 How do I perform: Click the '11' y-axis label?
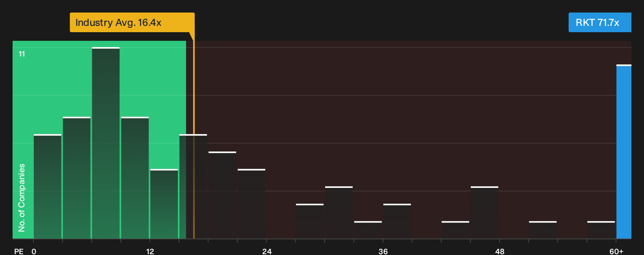tap(22, 54)
